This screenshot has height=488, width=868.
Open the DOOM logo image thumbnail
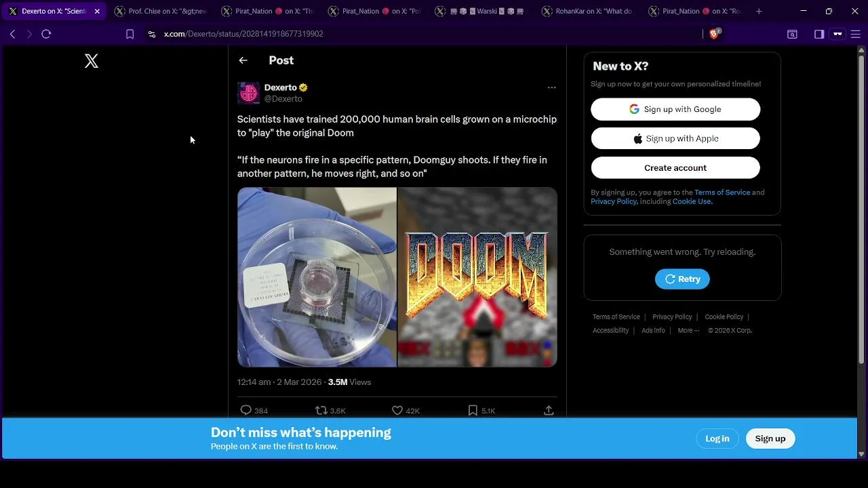coord(477,277)
